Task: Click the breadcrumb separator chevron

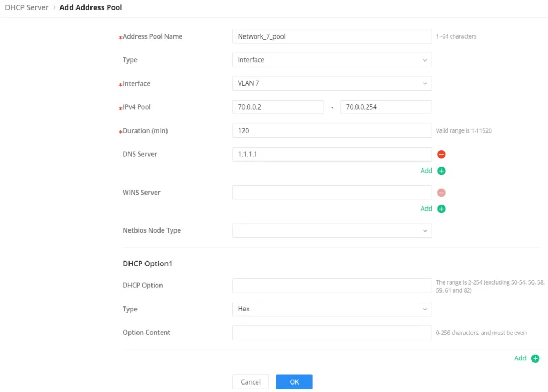Action: pos(54,7)
